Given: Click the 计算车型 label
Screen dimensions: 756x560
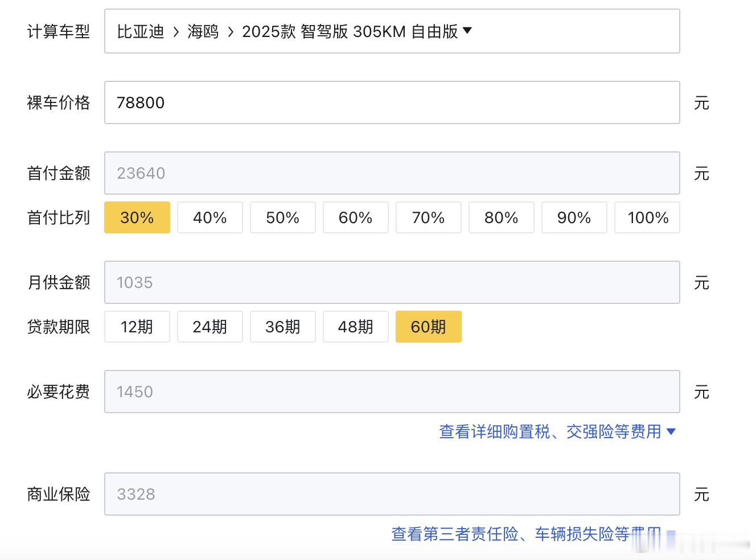Looking at the screenshot, I should click(x=59, y=31).
